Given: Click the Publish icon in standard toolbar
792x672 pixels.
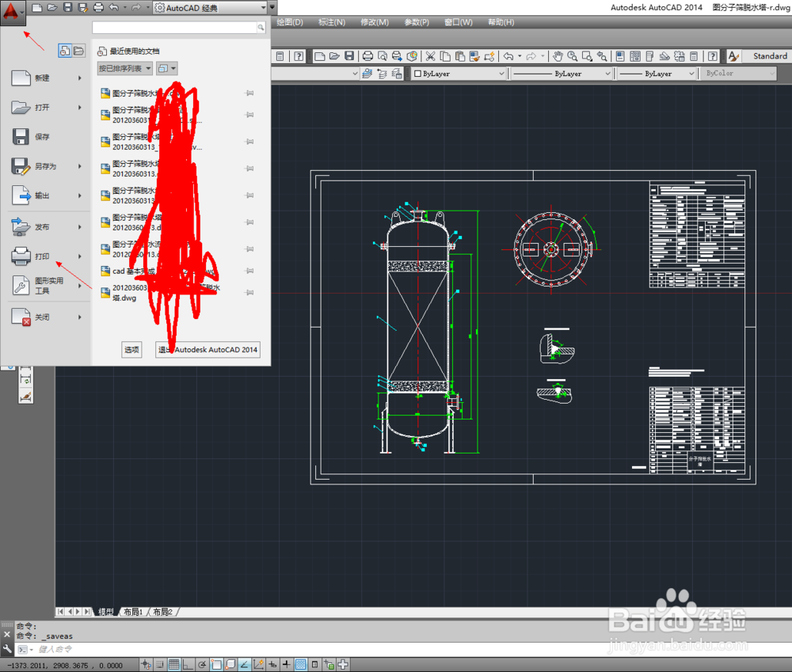Looking at the screenshot, I should coord(397,56).
